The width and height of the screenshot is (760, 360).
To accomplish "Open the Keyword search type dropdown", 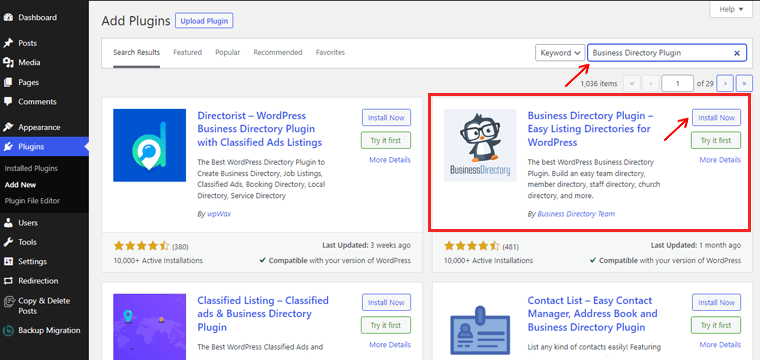I will click(559, 53).
